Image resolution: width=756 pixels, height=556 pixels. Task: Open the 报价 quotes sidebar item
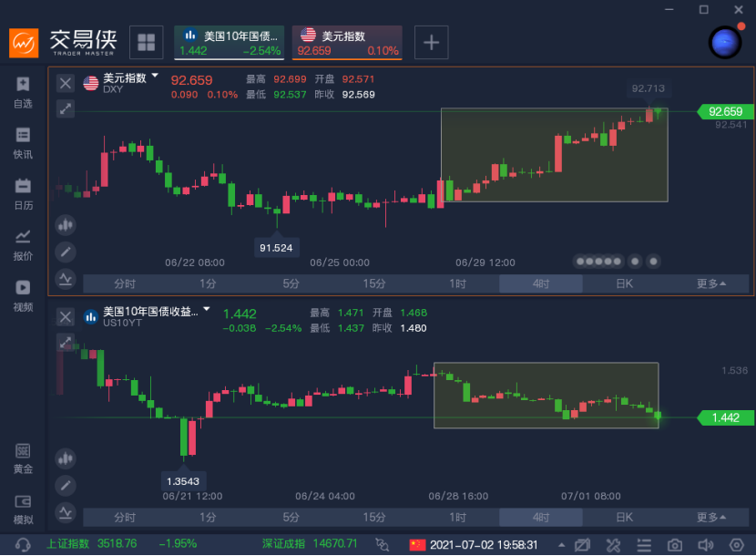click(x=23, y=245)
